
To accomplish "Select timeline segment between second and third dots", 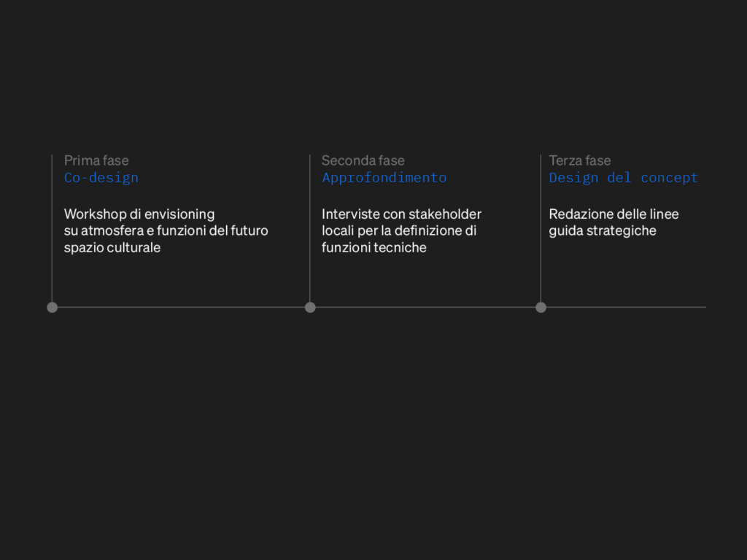I will [x=425, y=307].
